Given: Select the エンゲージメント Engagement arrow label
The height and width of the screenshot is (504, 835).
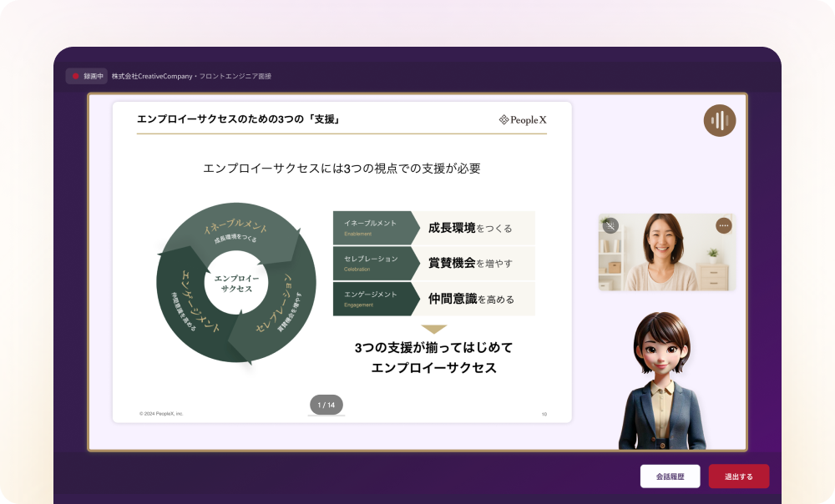Looking at the screenshot, I should pyautogui.click(x=372, y=299).
